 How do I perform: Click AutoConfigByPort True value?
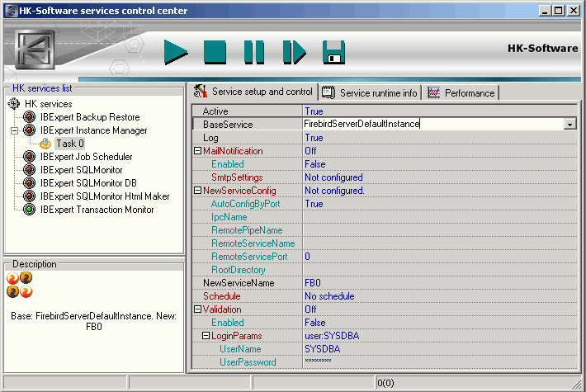click(x=314, y=204)
